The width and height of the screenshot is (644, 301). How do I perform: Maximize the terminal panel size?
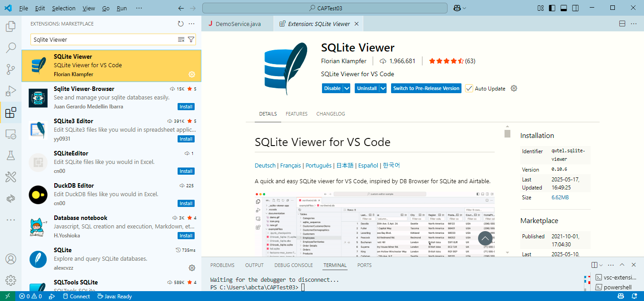tap(622, 265)
